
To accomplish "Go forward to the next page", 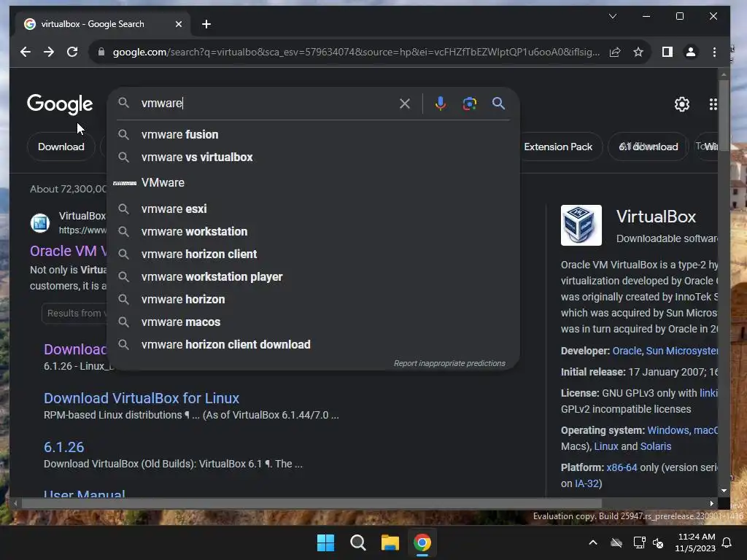I will point(49,52).
